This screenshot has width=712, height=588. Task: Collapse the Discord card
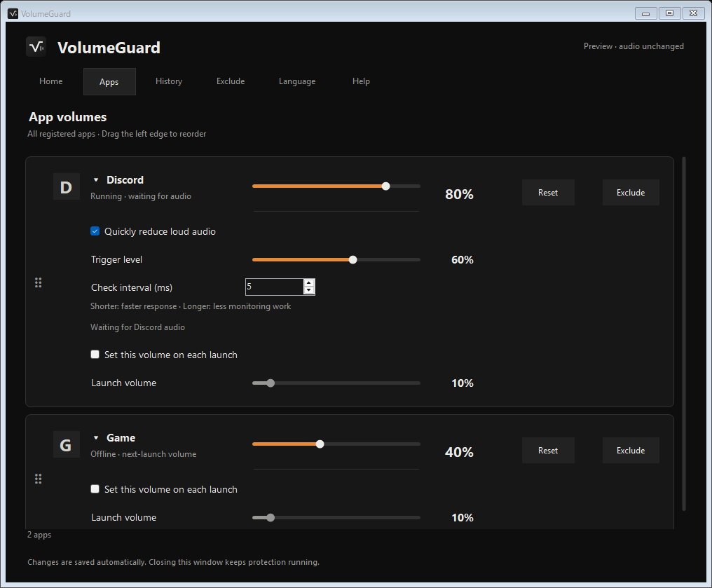click(96, 180)
